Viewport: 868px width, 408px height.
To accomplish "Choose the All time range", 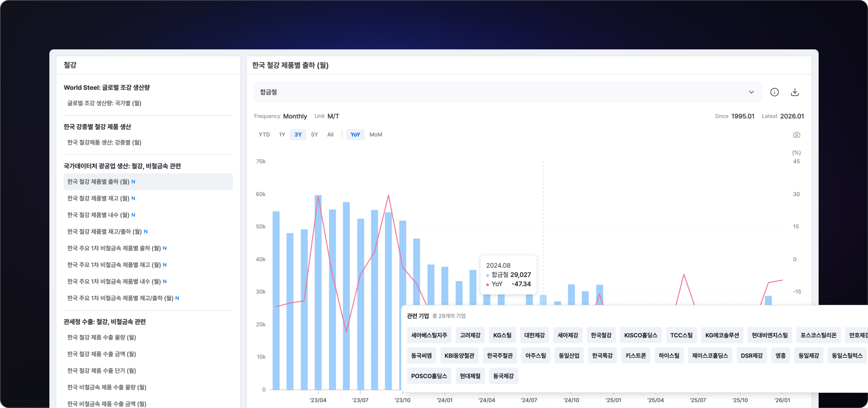I will pyautogui.click(x=330, y=135).
